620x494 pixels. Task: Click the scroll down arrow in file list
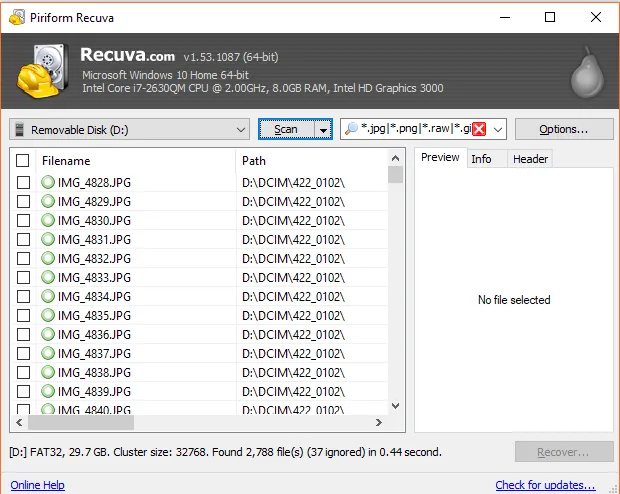(395, 406)
